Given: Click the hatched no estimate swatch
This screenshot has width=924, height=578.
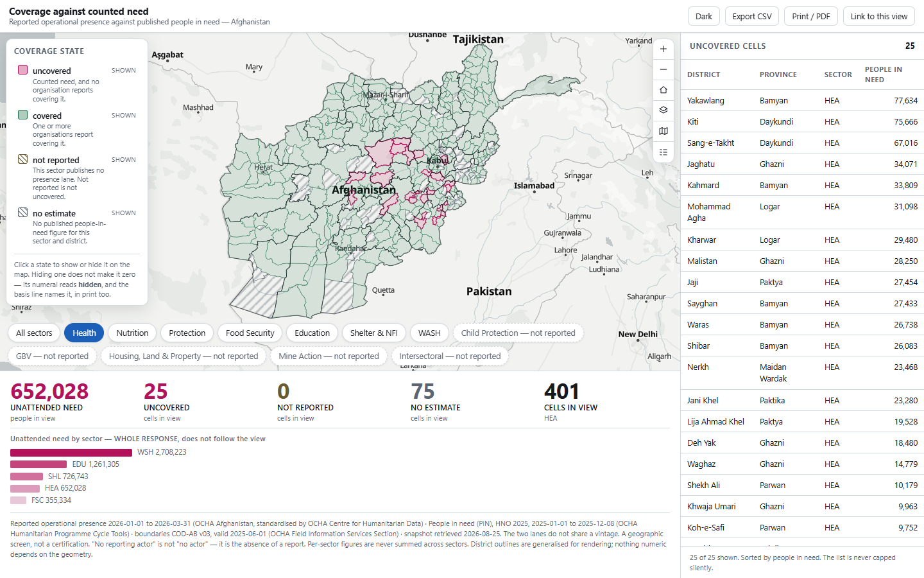Looking at the screenshot, I should click(22, 213).
